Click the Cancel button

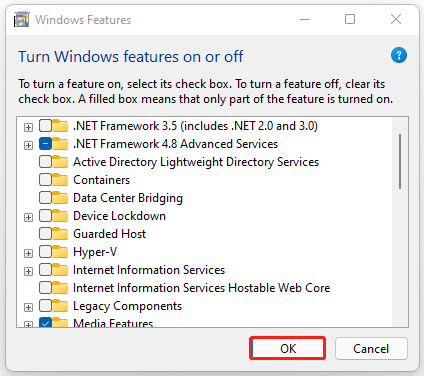tap(371, 349)
